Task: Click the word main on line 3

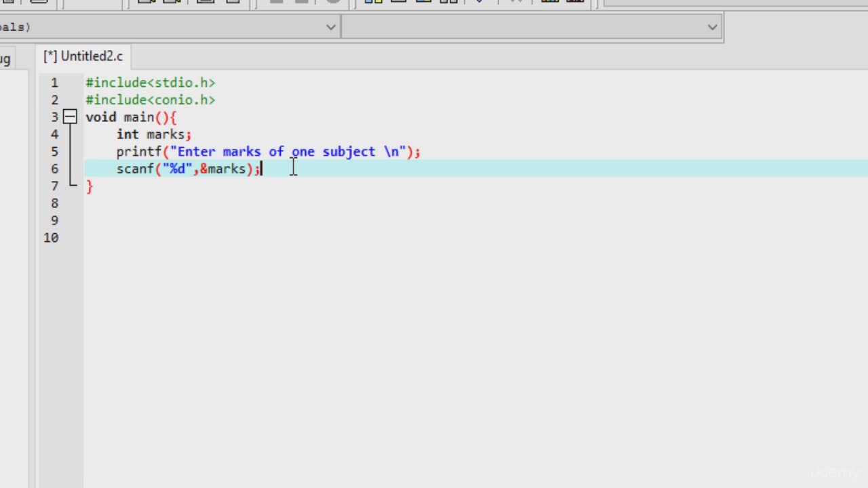Action: (x=139, y=117)
